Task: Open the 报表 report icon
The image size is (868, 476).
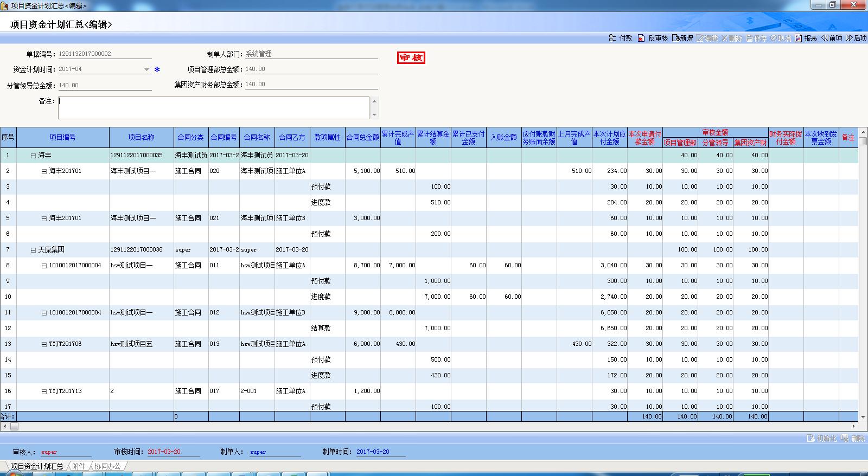Action: coord(799,38)
